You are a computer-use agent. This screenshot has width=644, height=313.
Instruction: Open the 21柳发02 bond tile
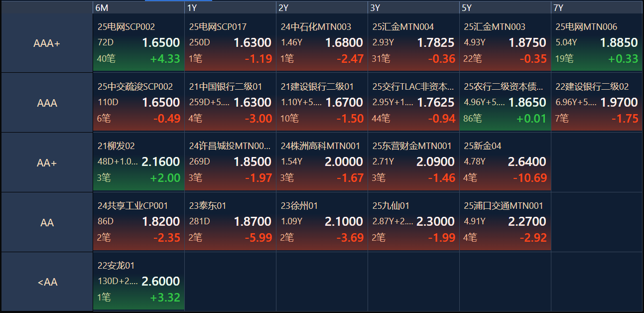click(139, 162)
